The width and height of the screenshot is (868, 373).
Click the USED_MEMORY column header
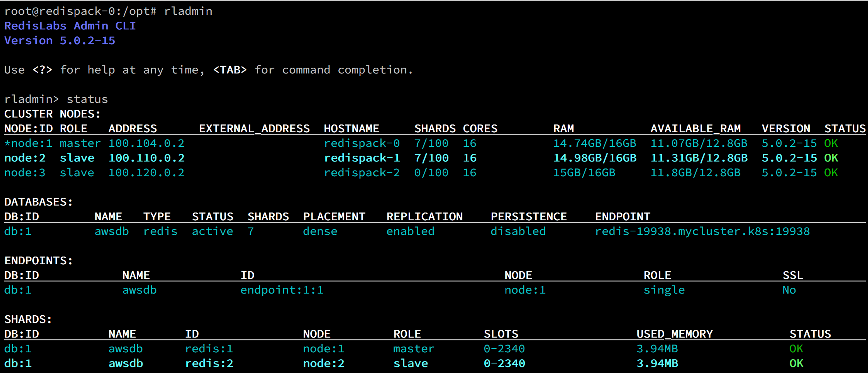(x=674, y=334)
